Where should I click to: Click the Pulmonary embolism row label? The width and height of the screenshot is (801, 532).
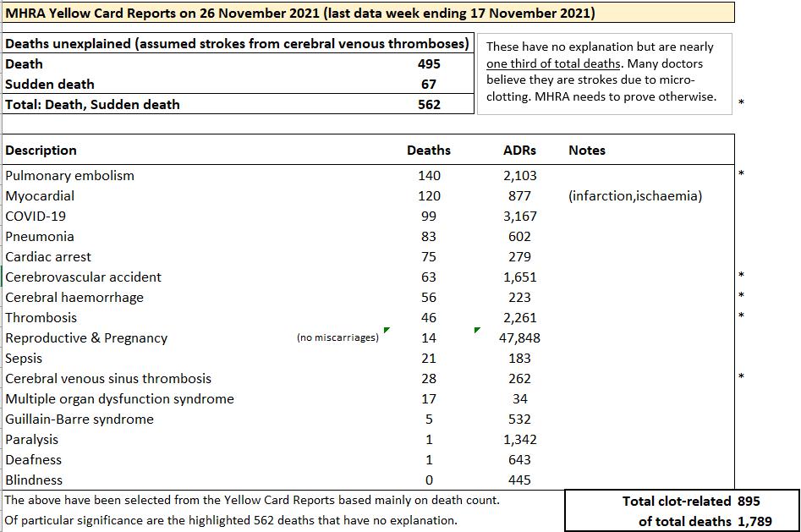69,176
